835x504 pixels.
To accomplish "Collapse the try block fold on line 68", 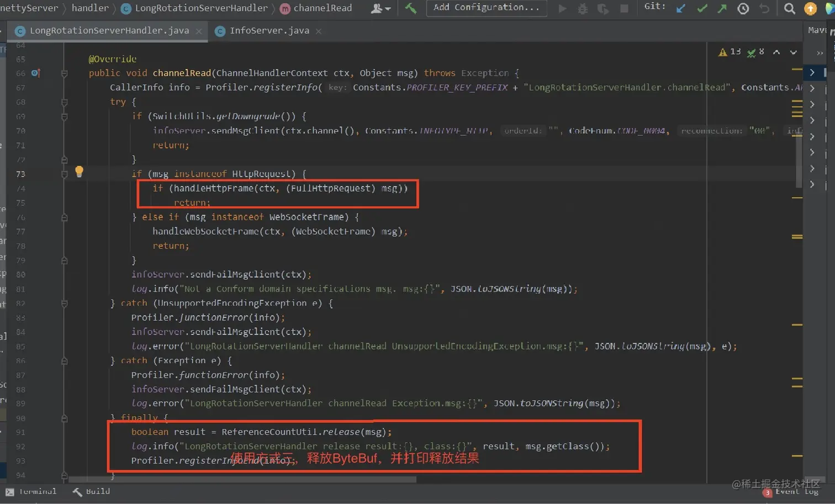I will [x=64, y=102].
